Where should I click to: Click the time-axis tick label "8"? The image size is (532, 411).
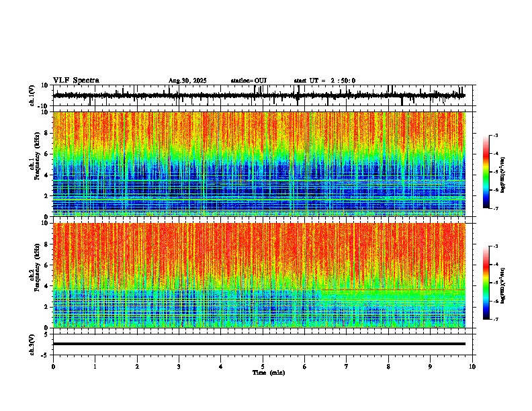388,367
